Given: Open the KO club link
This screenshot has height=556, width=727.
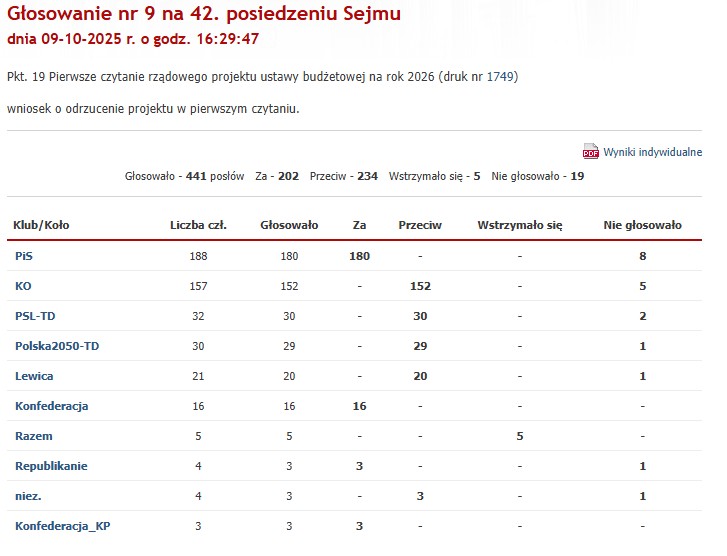Looking at the screenshot, I should click(x=23, y=286).
